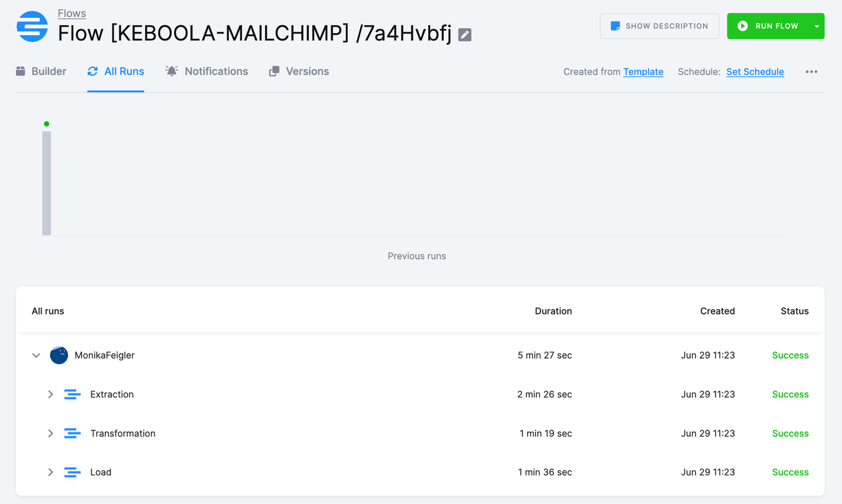Expand the Extraction run details
842x504 pixels.
pos(51,394)
